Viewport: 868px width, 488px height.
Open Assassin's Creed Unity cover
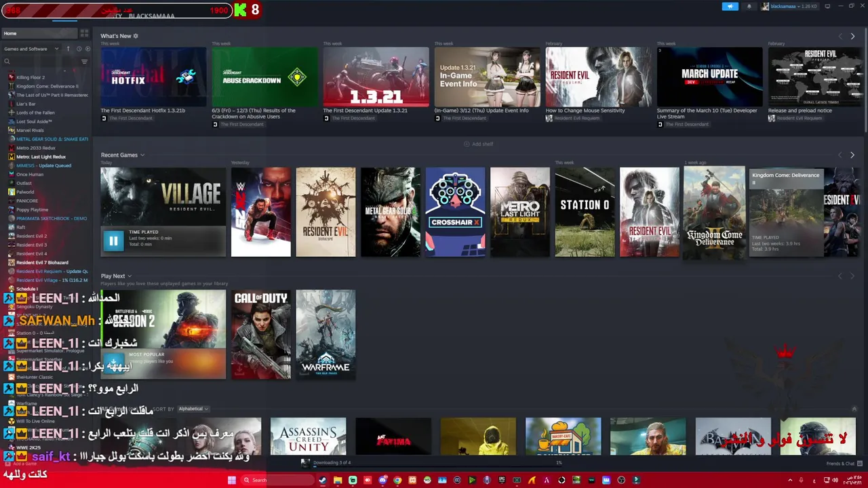point(308,436)
